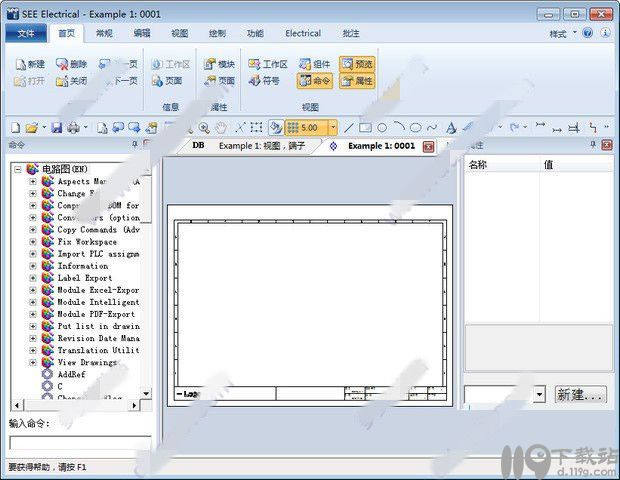620x480 pixels.
Task: Click 下一页 next page ribbon button
Action: (x=119, y=81)
